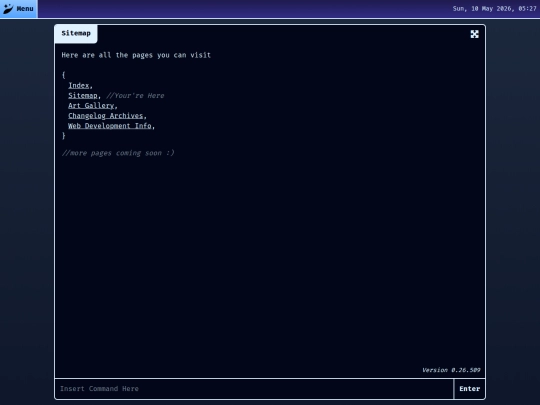Image resolution: width=540 pixels, height=405 pixels.
Task: Click the bird logo icon beside Menu
Action: click(8, 9)
